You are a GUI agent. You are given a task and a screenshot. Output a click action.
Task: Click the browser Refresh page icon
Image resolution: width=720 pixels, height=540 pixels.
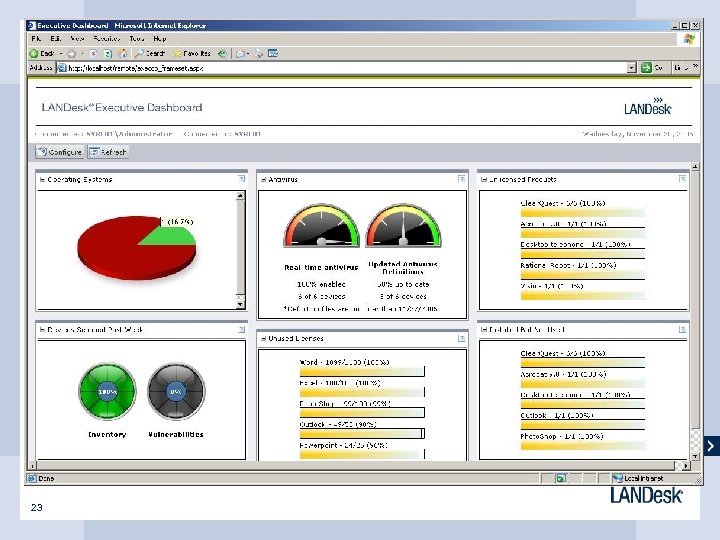107,54
